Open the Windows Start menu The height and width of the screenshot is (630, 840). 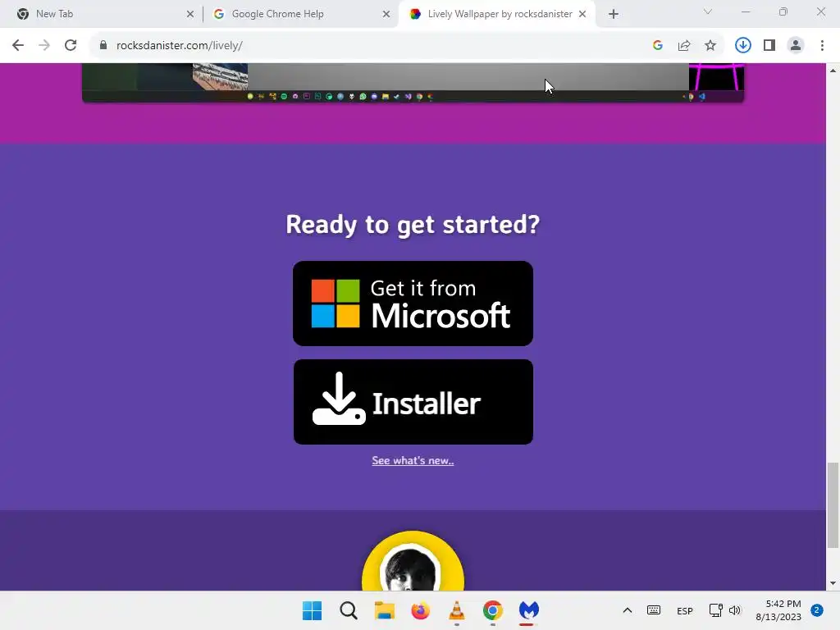tap(312, 610)
